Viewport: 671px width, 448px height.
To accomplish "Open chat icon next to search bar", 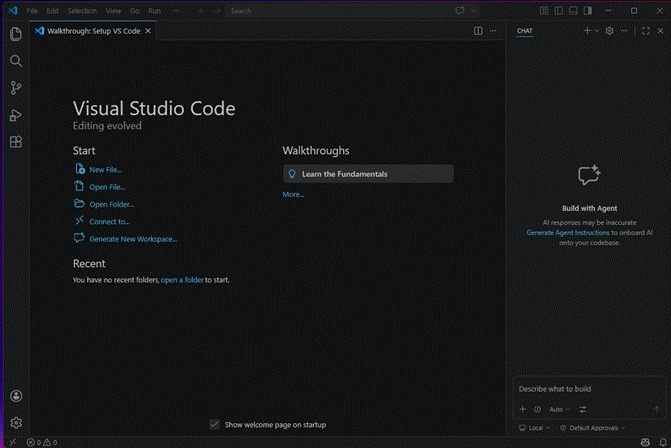I will click(460, 11).
